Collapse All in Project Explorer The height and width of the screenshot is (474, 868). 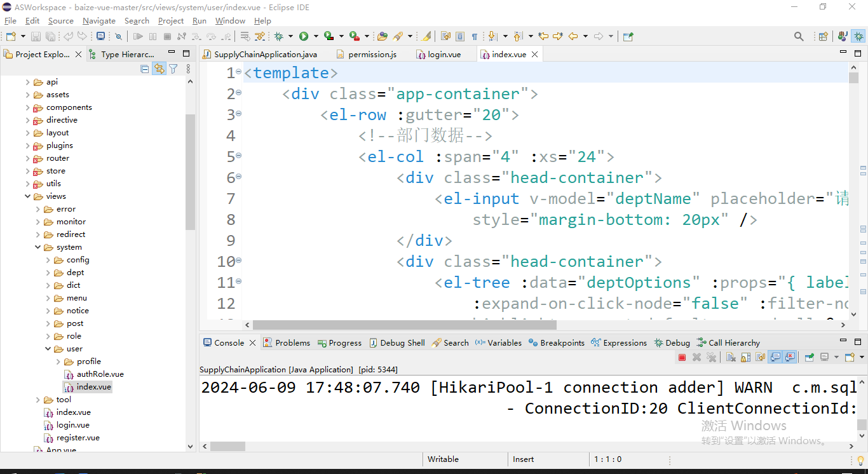click(x=145, y=69)
